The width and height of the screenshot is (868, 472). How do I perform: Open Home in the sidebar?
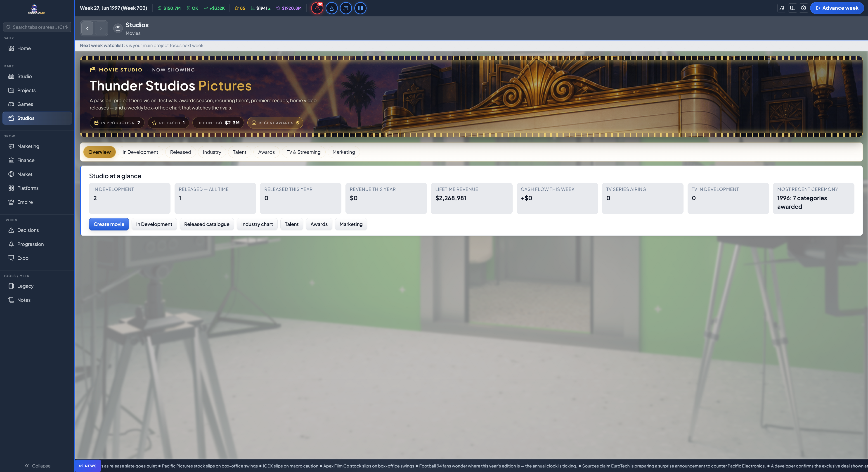(x=37, y=48)
